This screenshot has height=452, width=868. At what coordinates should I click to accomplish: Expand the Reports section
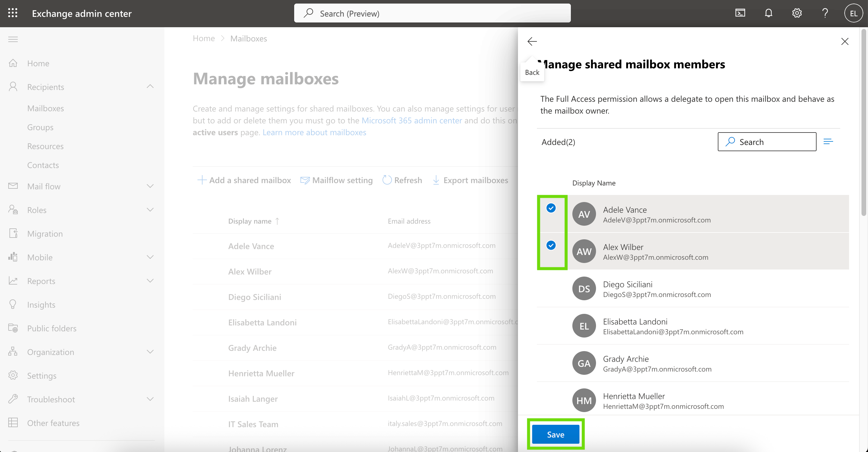pos(150,281)
